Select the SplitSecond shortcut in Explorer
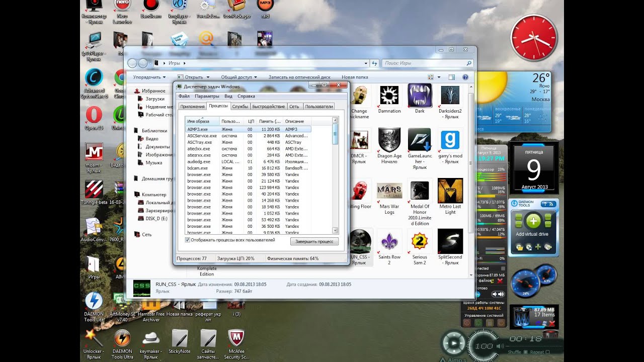The image size is (644, 362). coord(450,247)
